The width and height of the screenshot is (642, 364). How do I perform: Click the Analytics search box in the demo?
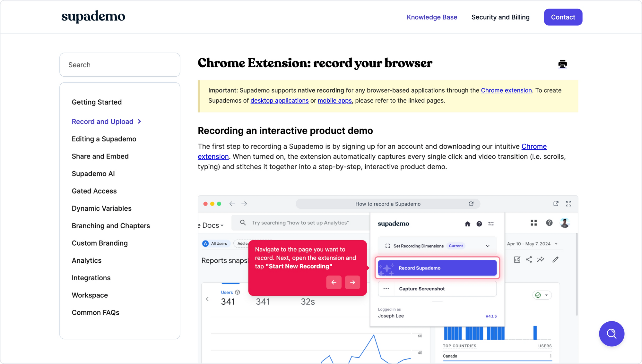(300, 223)
